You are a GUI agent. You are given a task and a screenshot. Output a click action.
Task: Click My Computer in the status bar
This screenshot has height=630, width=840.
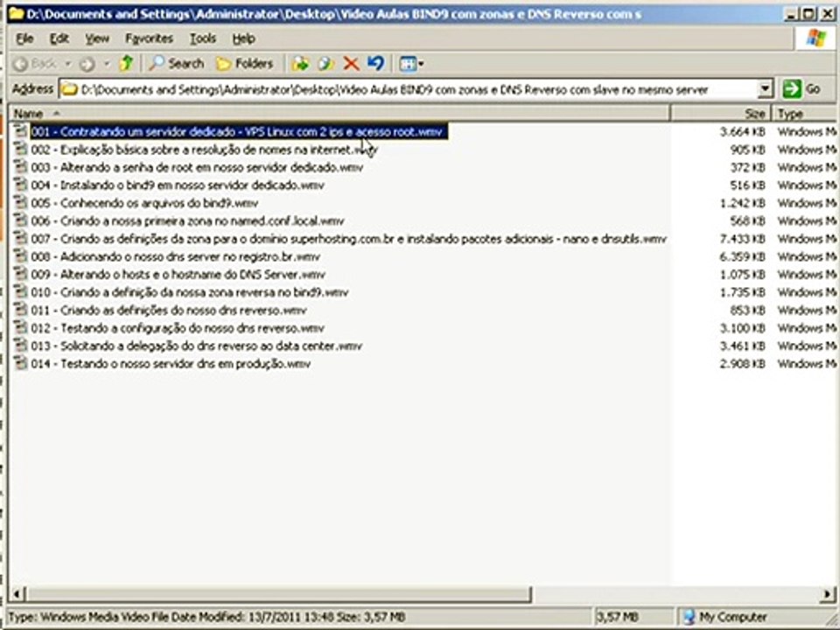(x=725, y=617)
